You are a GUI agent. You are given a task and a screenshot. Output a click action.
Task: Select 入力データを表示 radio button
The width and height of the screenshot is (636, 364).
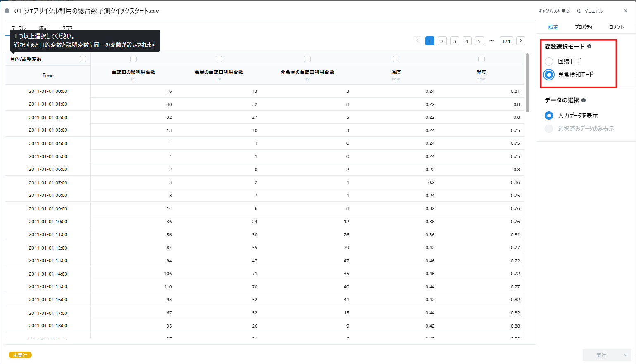click(x=549, y=116)
